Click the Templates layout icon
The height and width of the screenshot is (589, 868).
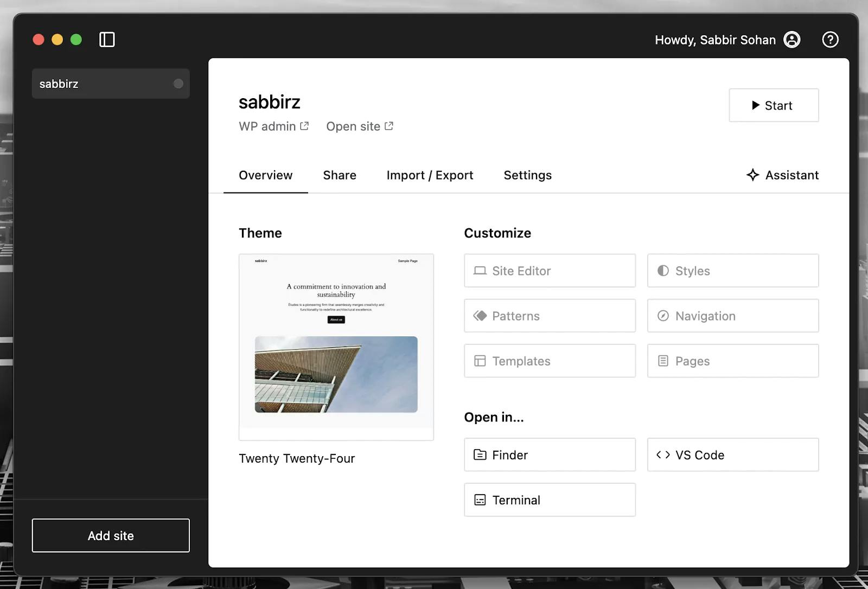pos(480,361)
